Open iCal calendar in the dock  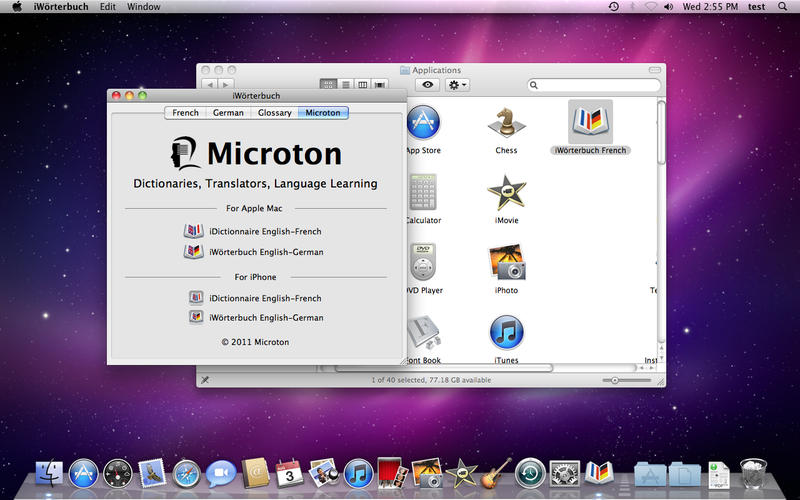coord(289,473)
